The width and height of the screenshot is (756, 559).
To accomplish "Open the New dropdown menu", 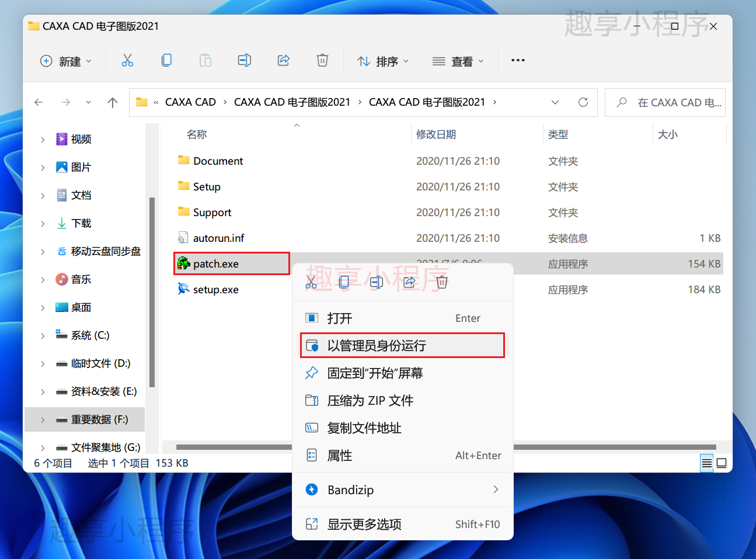I will [66, 61].
